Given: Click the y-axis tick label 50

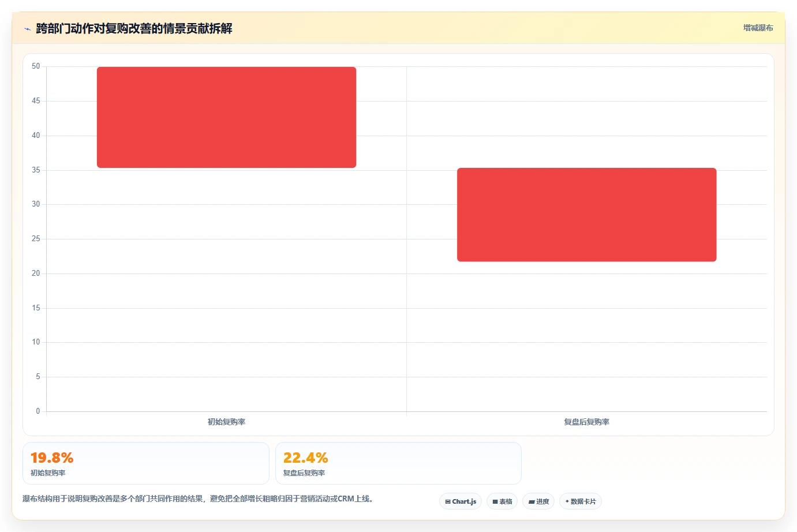Looking at the screenshot, I should [x=36, y=66].
